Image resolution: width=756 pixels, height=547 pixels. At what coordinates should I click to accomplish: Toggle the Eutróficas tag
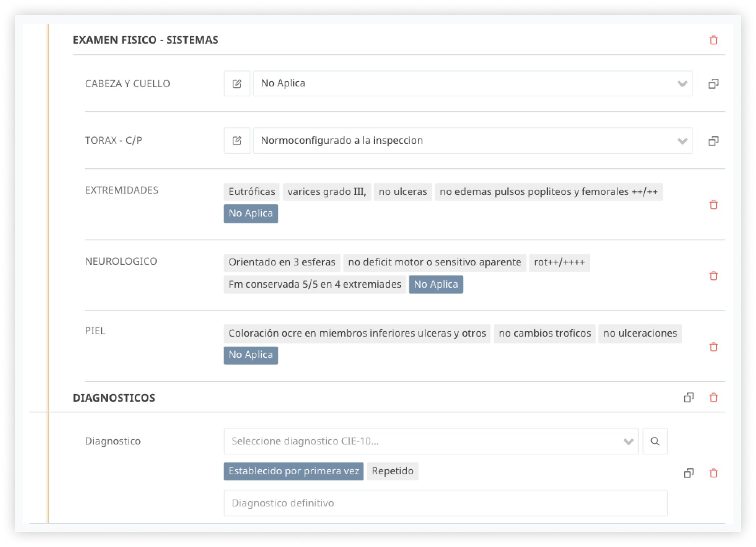[x=252, y=192]
